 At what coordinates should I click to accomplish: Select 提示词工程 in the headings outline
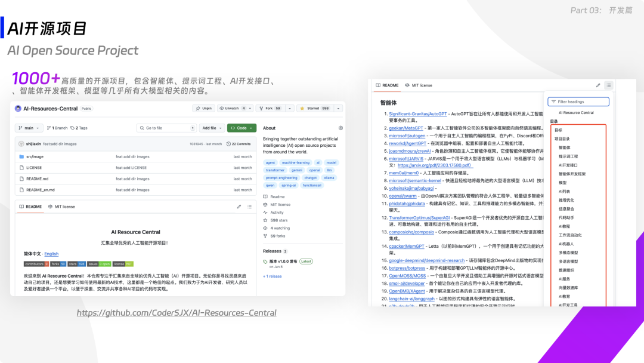coord(568,156)
